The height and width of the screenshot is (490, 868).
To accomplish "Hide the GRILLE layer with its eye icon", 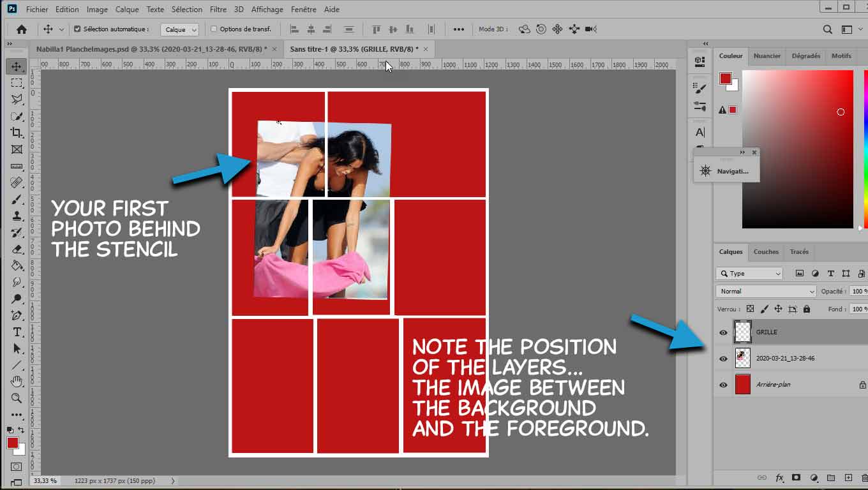I will 723,332.
